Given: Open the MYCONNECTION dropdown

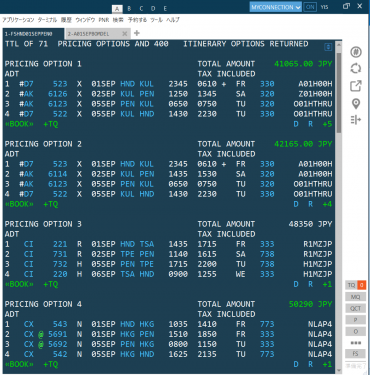Looking at the screenshot, I should (x=276, y=7).
